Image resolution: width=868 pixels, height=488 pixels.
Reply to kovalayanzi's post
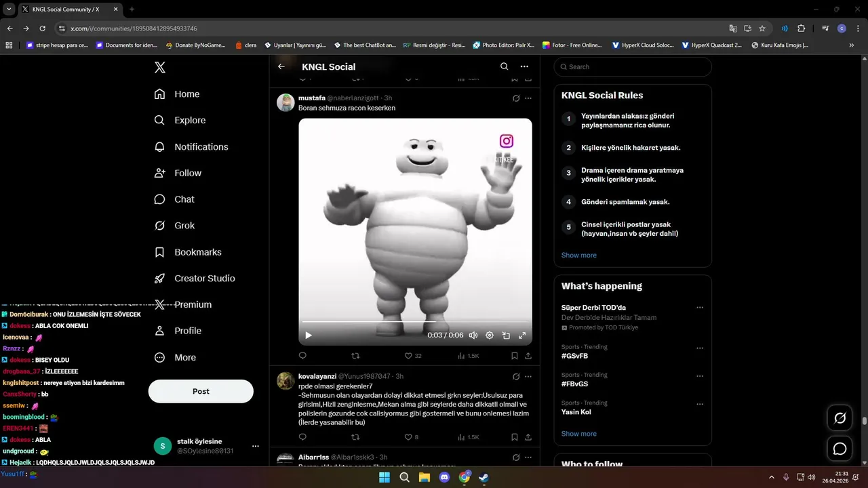click(x=302, y=437)
